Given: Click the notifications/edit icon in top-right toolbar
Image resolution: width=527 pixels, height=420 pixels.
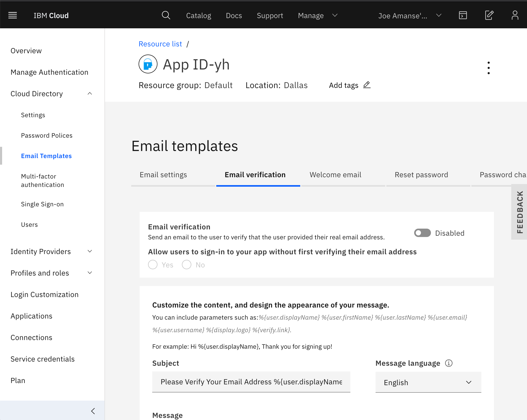Looking at the screenshot, I should click(x=489, y=15).
